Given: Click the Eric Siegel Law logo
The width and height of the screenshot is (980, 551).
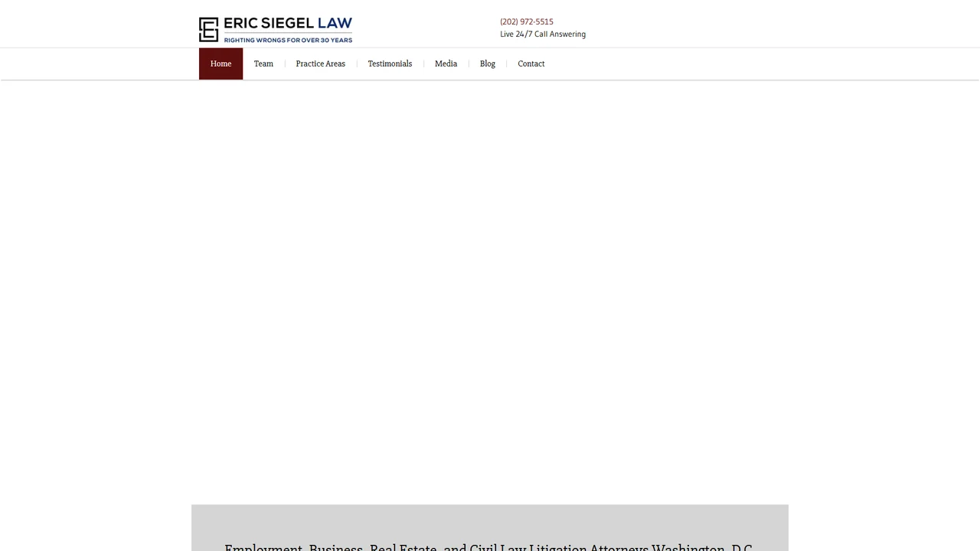Looking at the screenshot, I should (276, 29).
